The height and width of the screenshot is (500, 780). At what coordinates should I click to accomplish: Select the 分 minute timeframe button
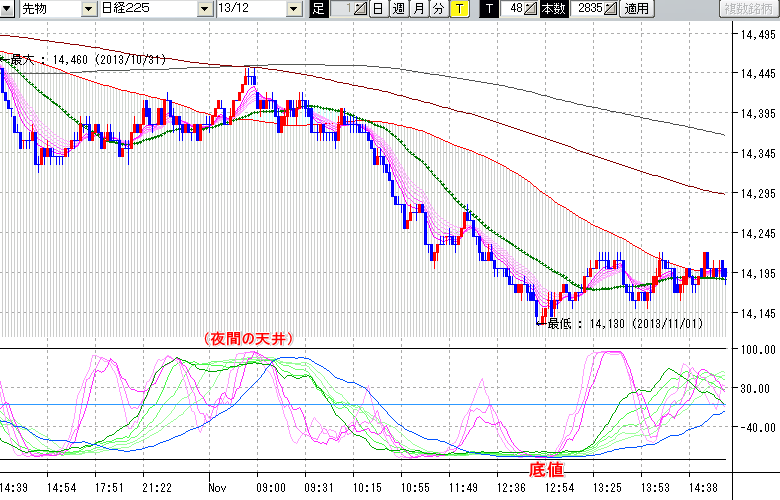coord(438,9)
